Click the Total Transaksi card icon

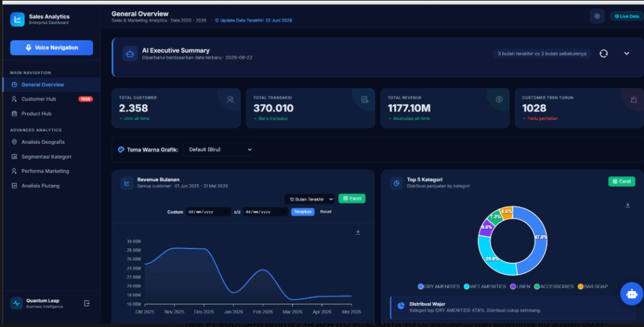364,99
